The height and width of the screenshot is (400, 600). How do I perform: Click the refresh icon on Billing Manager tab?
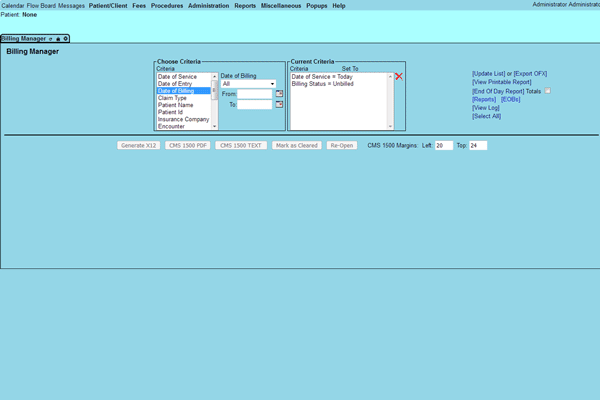[51, 39]
